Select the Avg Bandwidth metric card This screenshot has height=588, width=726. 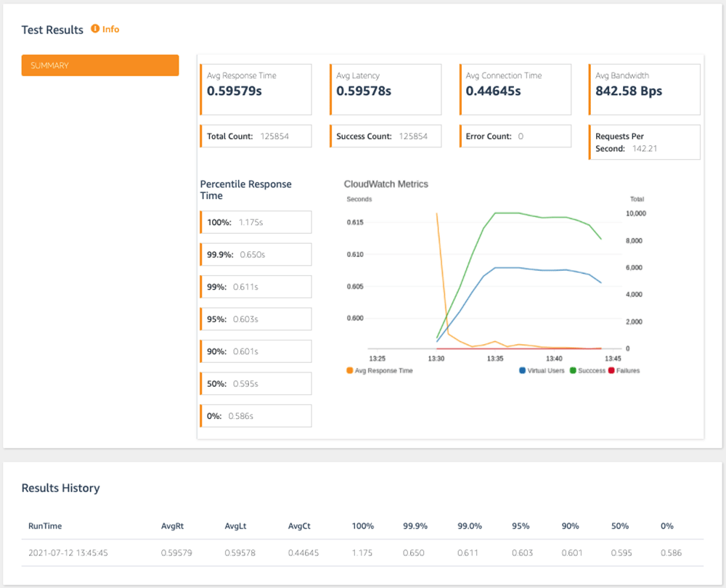[x=644, y=89]
